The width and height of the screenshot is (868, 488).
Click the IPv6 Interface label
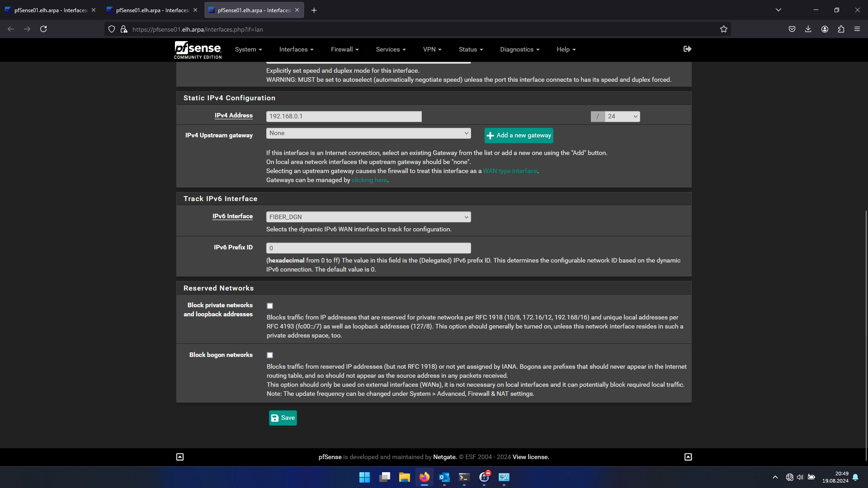click(x=233, y=216)
